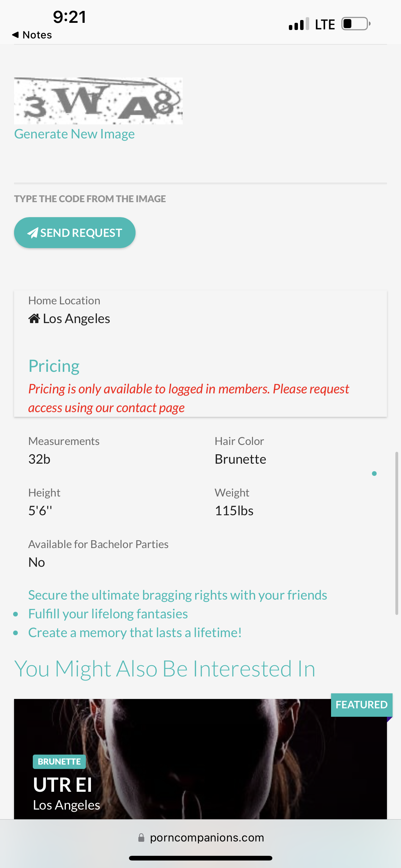
Task: Tap the FEATURED badge on the card
Action: 361,705
